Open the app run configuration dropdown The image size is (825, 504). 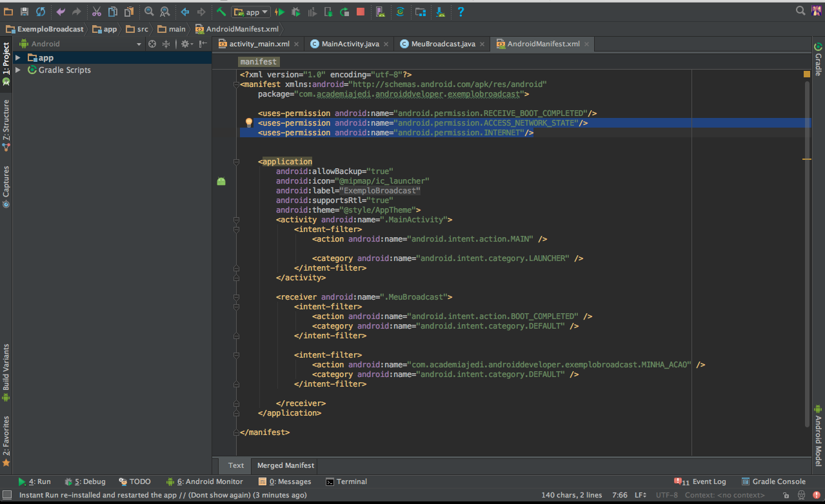(251, 12)
